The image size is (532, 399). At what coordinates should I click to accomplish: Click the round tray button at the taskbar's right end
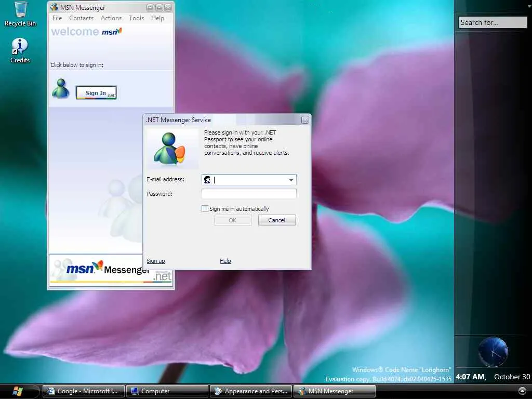click(x=522, y=391)
